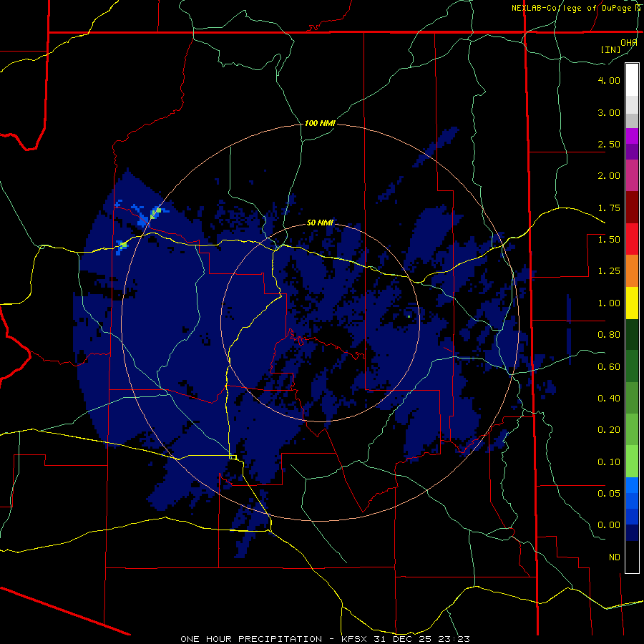
Task: Click the "1.00" legend value
Action: click(609, 303)
